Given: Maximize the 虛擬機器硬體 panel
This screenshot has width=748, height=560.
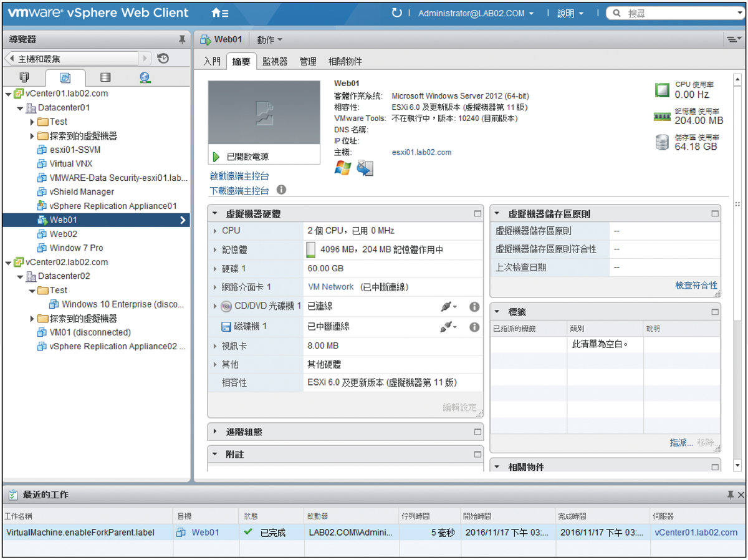Looking at the screenshot, I should point(477,213).
